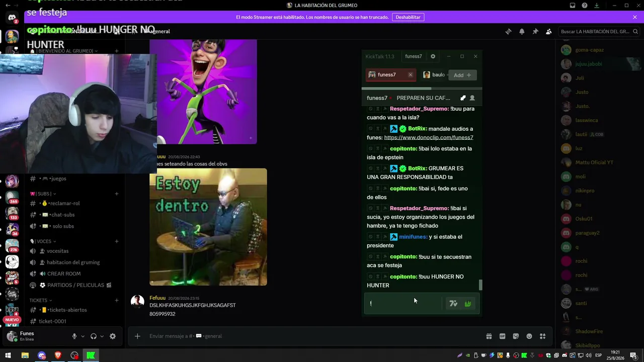Open Discord help question mark icon
This screenshot has height=362, width=644.
point(585,6)
